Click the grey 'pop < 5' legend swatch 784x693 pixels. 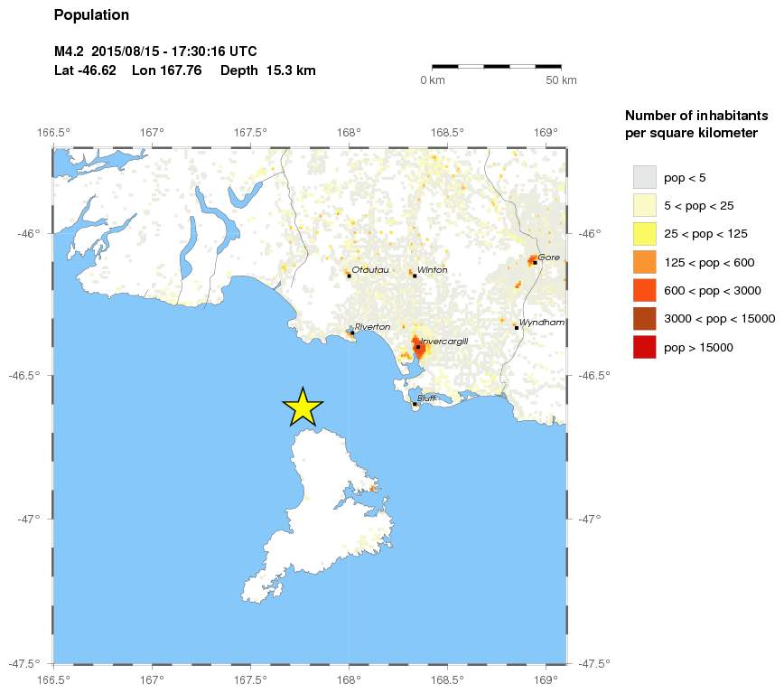(645, 177)
